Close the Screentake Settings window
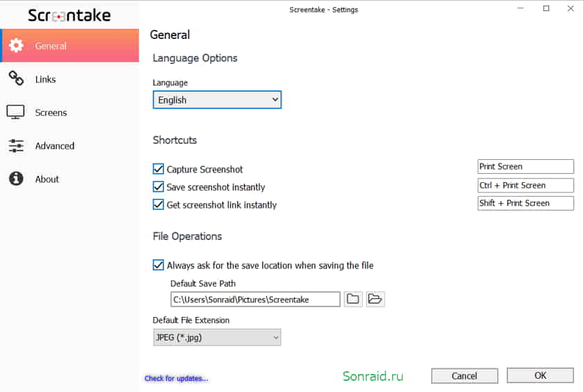This screenshot has width=584, height=392. pos(571,8)
